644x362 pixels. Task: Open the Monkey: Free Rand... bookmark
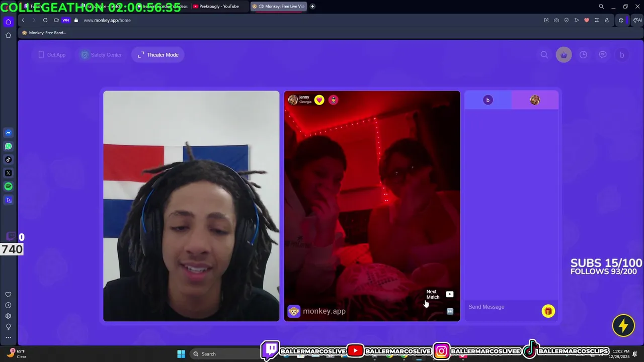tap(44, 33)
